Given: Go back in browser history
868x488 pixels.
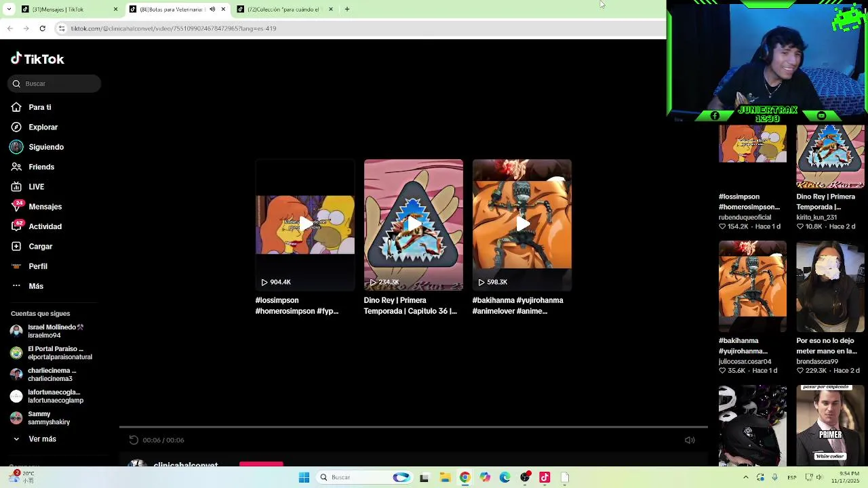Looking at the screenshot, I should (x=9, y=28).
